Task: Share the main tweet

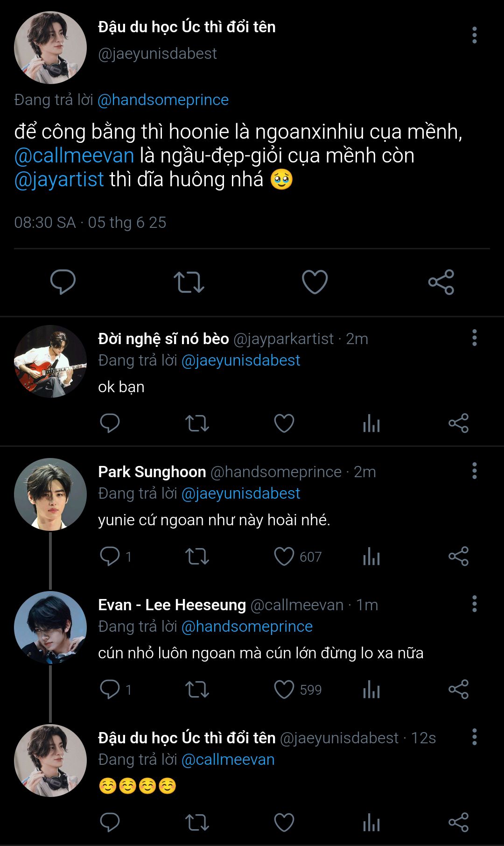Action: pos(441,282)
